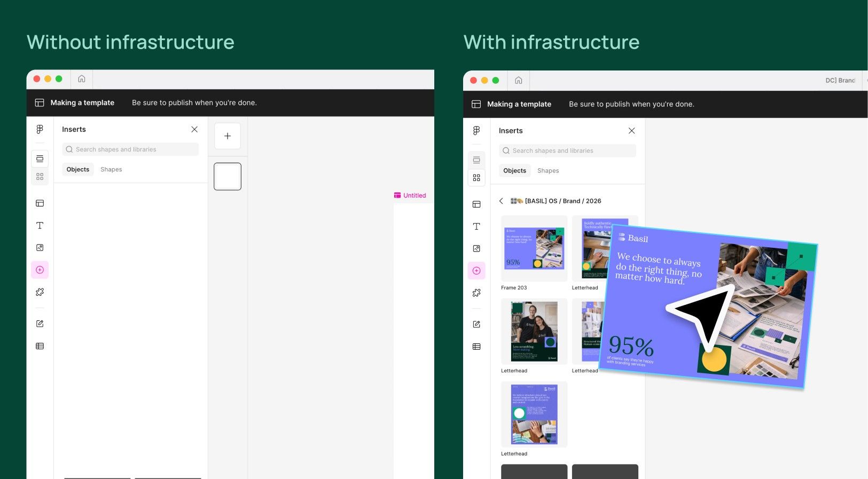Select the table icon in the left window

point(40,346)
